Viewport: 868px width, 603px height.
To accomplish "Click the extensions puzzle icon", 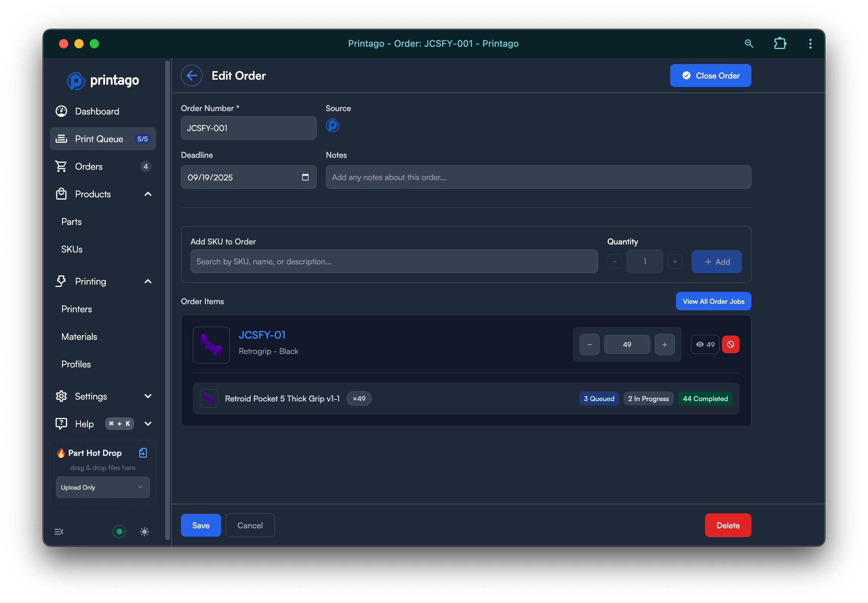I will 780,44.
